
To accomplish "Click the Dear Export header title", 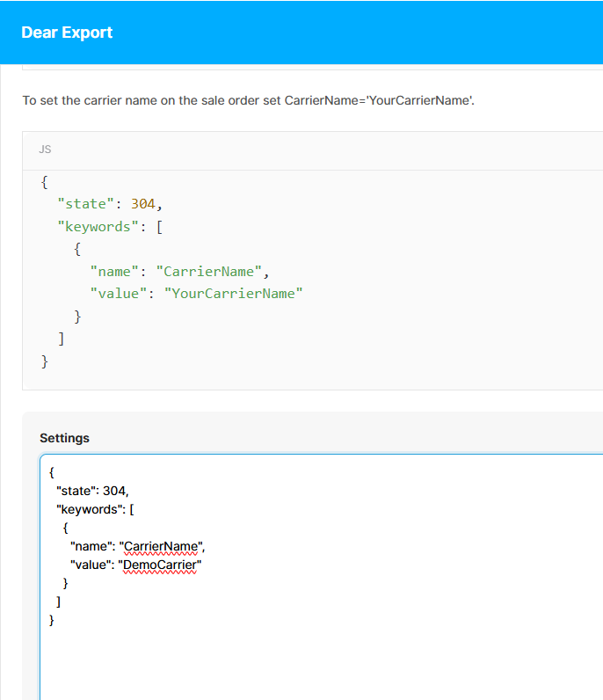I will click(67, 33).
